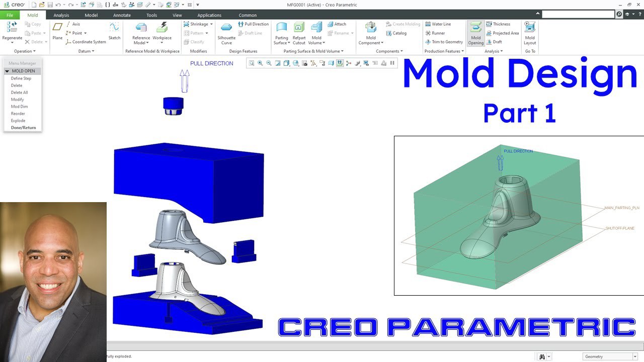644x362 pixels.
Task: Choose Reorder in Menu Manager
Action: point(18,114)
